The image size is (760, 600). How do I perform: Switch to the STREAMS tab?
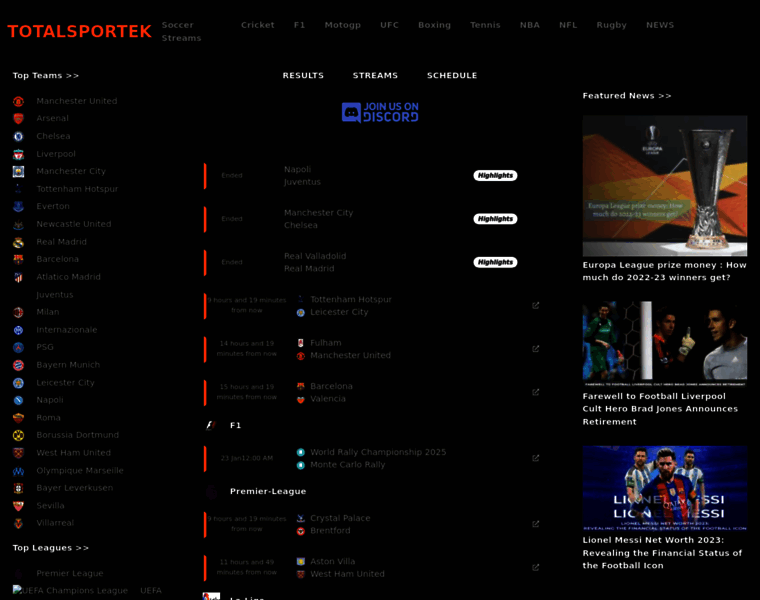pos(375,76)
